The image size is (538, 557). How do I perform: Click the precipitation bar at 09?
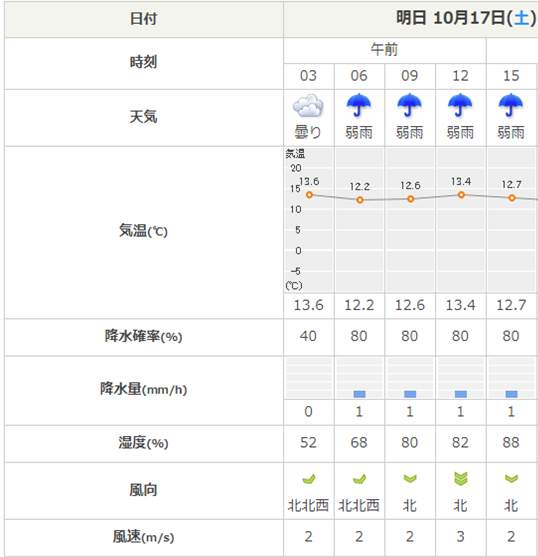(410, 394)
